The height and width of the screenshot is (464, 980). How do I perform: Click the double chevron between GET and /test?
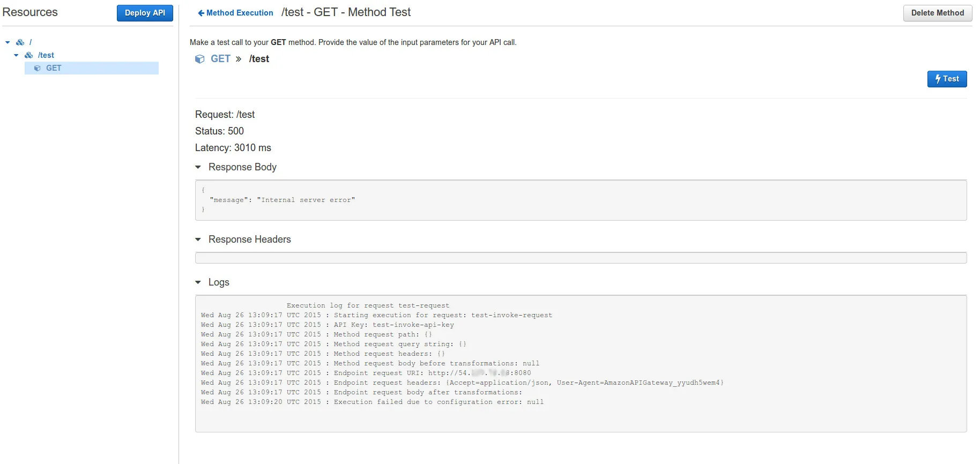239,59
